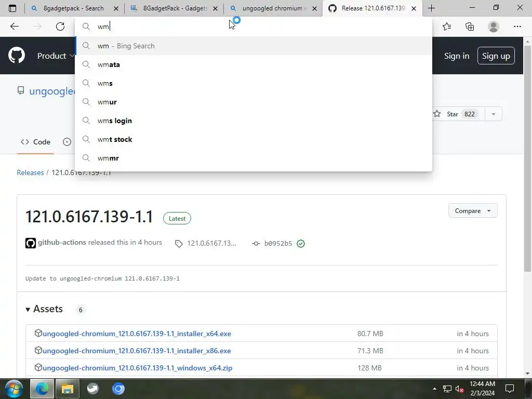Open the Favorites panel
This screenshot has height=399, width=532.
[447, 26]
